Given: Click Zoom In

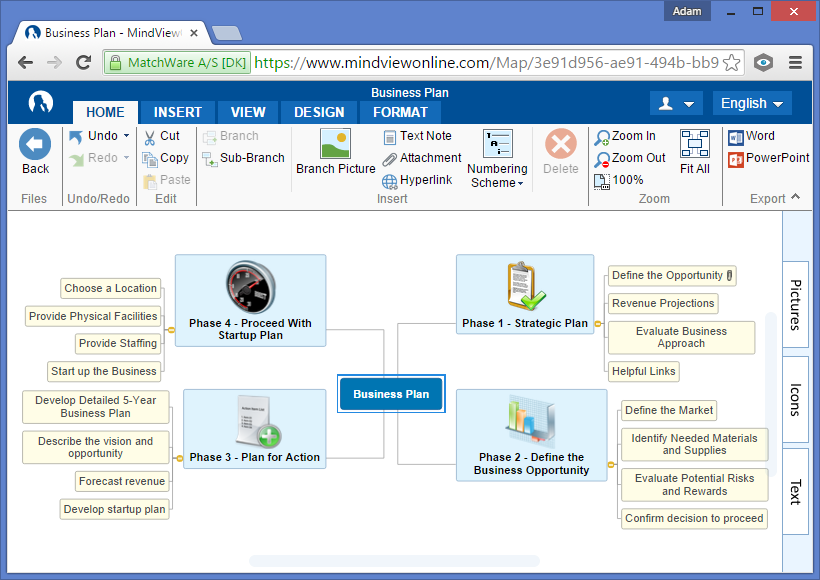Looking at the screenshot, I should [624, 137].
